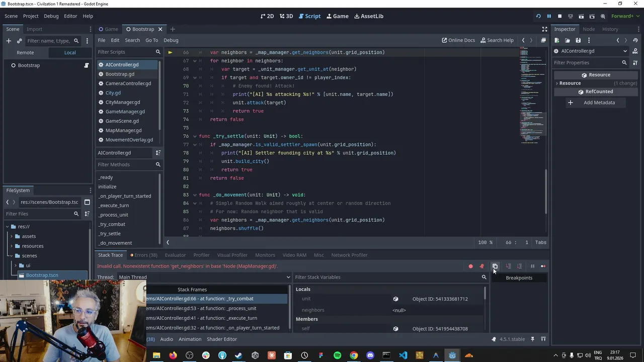Open the AssetLib workspace
Viewport: 644px width, 362px height.
369,16
